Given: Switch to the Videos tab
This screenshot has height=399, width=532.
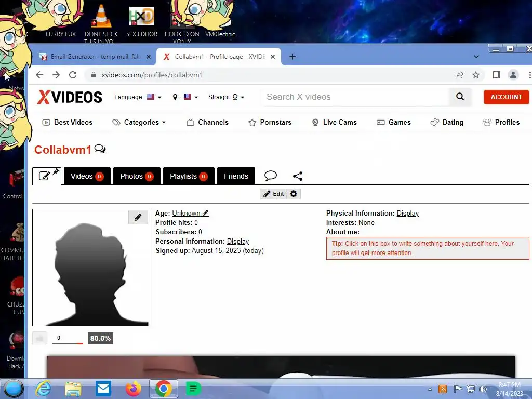Looking at the screenshot, I should (x=87, y=176).
